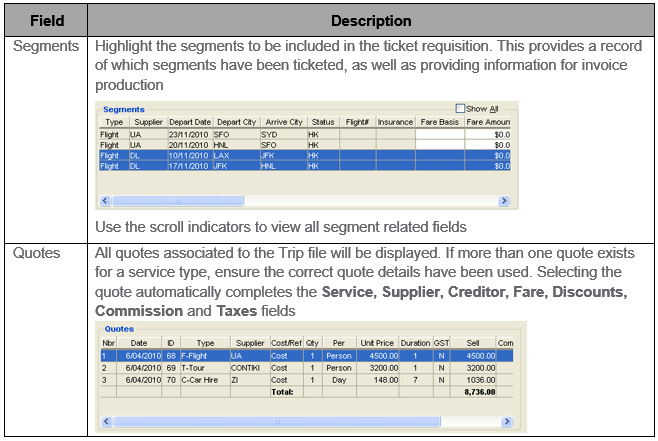The image size is (658, 441).
Task: Click the Depart City column header
Action: 237,122
